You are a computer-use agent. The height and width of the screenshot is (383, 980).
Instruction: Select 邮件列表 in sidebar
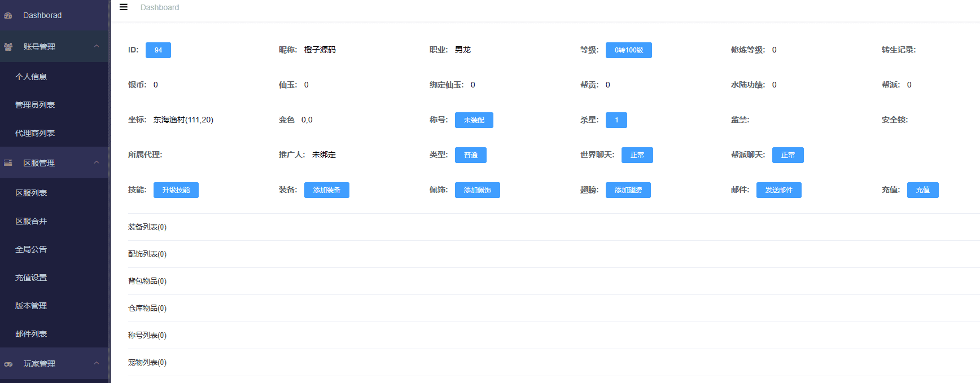pos(31,334)
